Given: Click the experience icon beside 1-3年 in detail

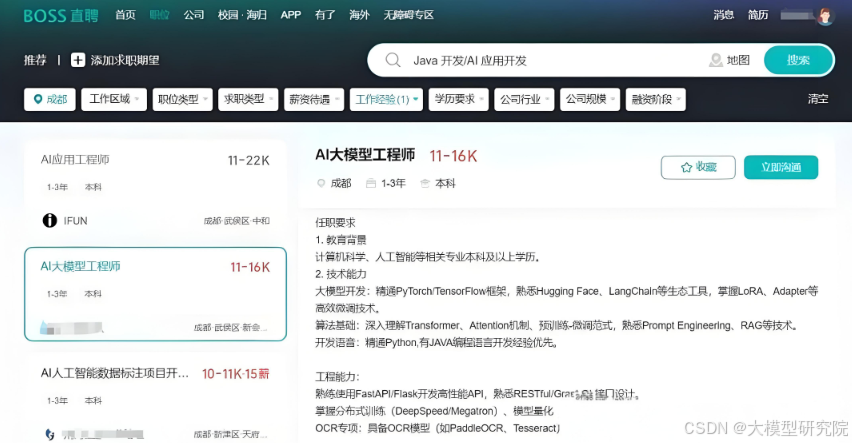Looking at the screenshot, I should click(371, 183).
